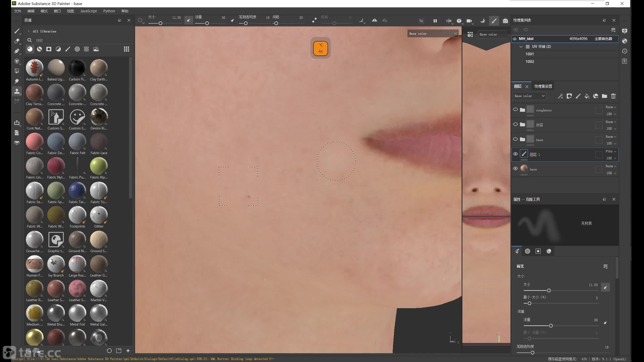Delete selected layer with trash icon
The image size is (644, 362).
[613, 96]
